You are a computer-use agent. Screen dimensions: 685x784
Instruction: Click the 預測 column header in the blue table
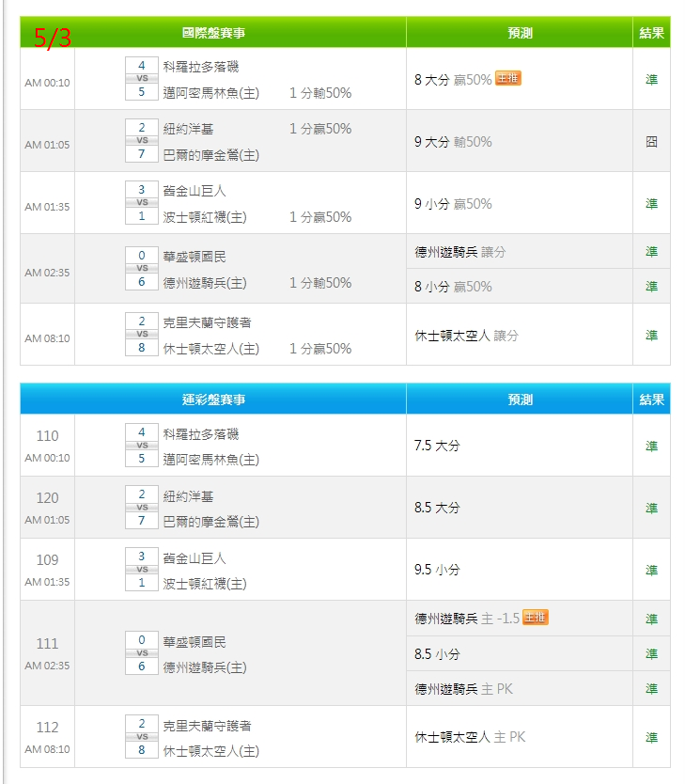click(x=520, y=400)
